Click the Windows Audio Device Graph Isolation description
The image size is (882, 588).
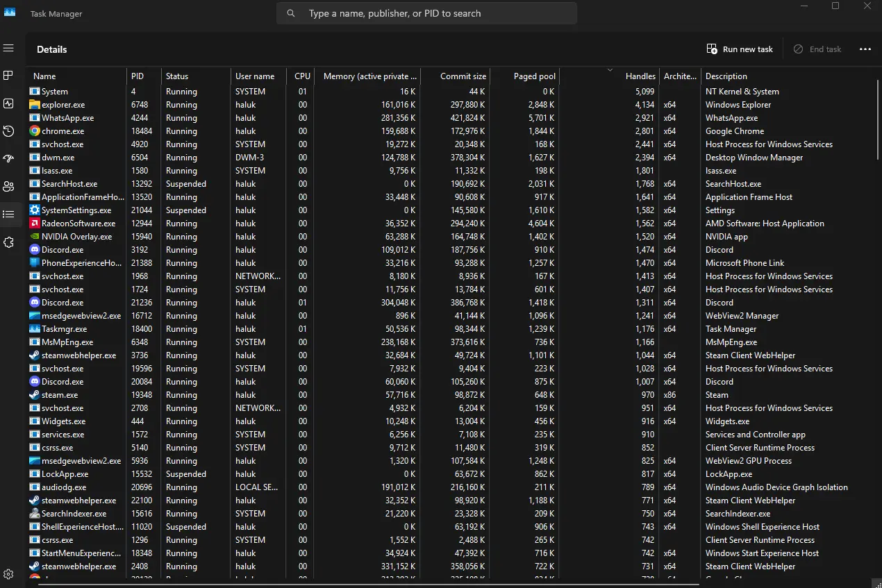pyautogui.click(x=776, y=487)
